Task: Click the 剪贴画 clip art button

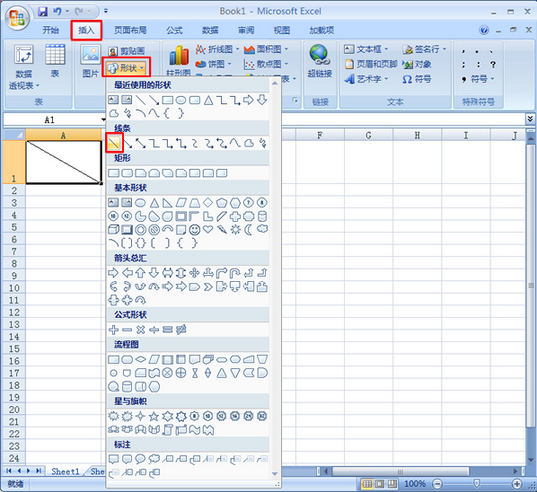Action: (x=127, y=51)
